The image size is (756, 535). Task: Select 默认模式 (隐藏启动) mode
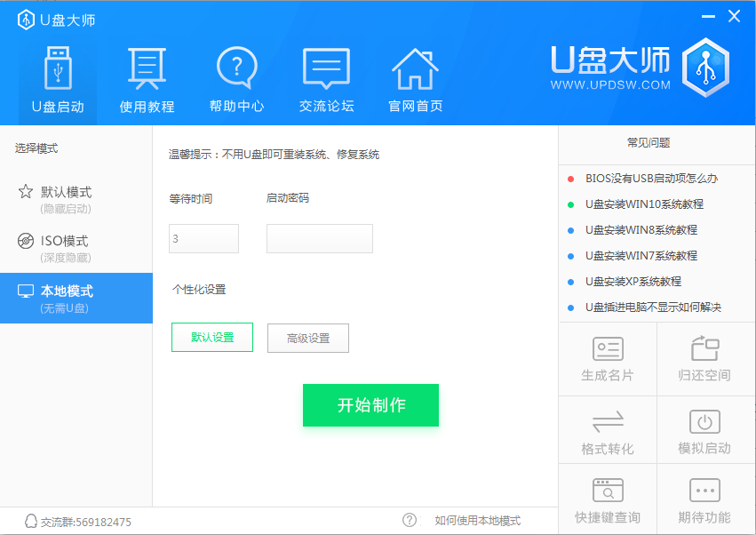76,199
